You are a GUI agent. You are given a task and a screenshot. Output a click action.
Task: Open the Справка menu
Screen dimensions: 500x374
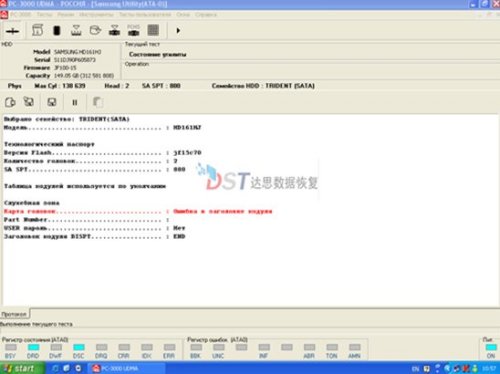point(206,15)
